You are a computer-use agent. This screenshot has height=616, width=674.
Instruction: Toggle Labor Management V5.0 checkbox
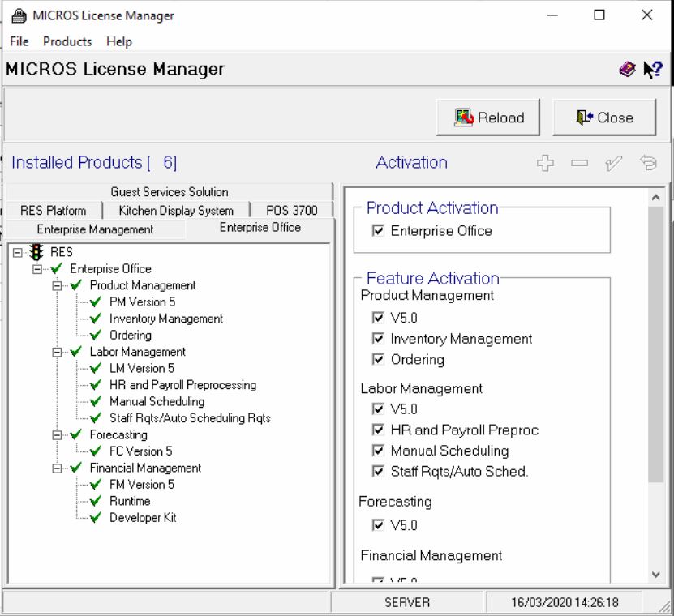[x=378, y=409]
